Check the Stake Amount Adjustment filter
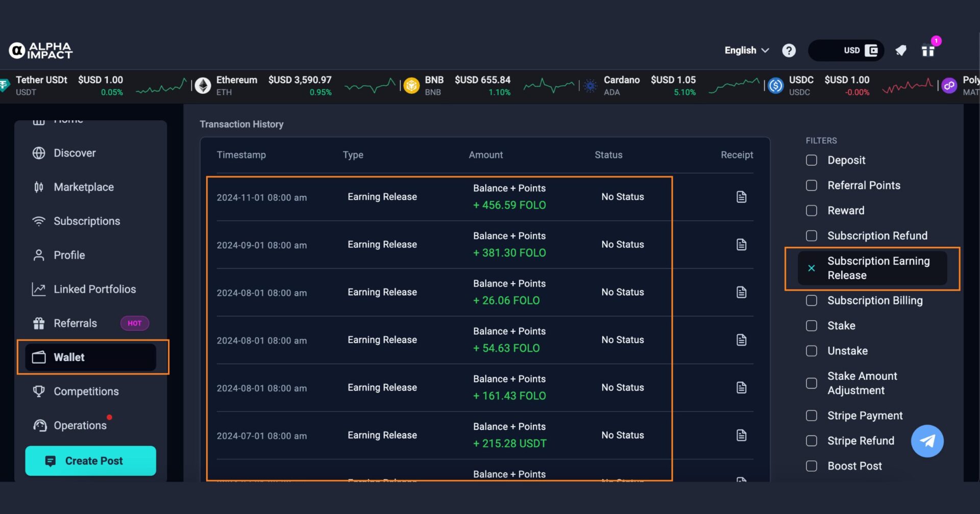Viewport: 980px width, 514px height. [x=812, y=383]
